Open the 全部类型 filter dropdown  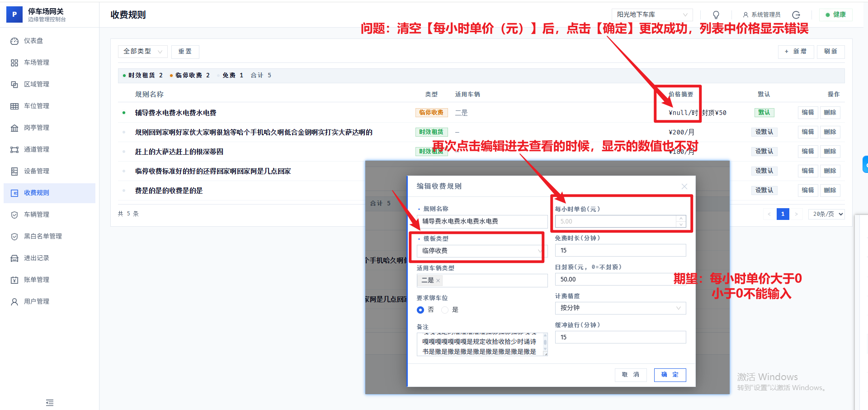point(142,51)
